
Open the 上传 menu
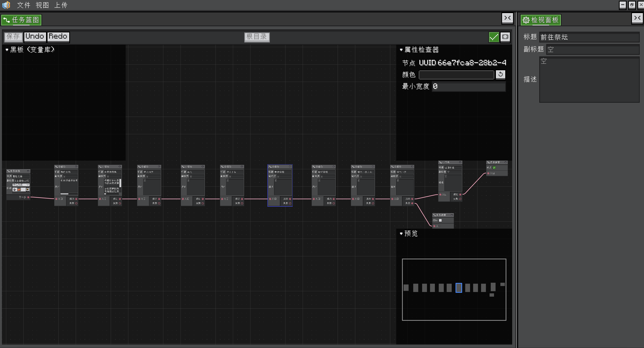coord(61,5)
